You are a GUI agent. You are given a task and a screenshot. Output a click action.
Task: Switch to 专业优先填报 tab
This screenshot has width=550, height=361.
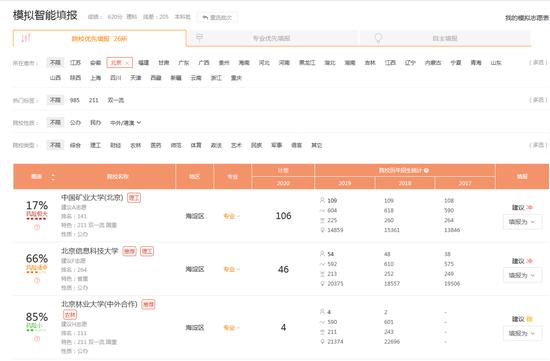point(272,38)
